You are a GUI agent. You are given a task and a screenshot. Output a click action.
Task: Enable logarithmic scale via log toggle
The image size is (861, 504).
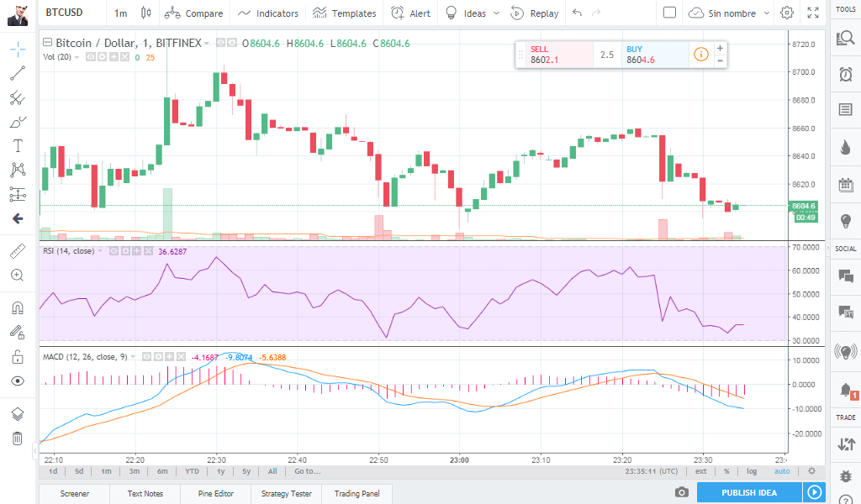click(751, 471)
